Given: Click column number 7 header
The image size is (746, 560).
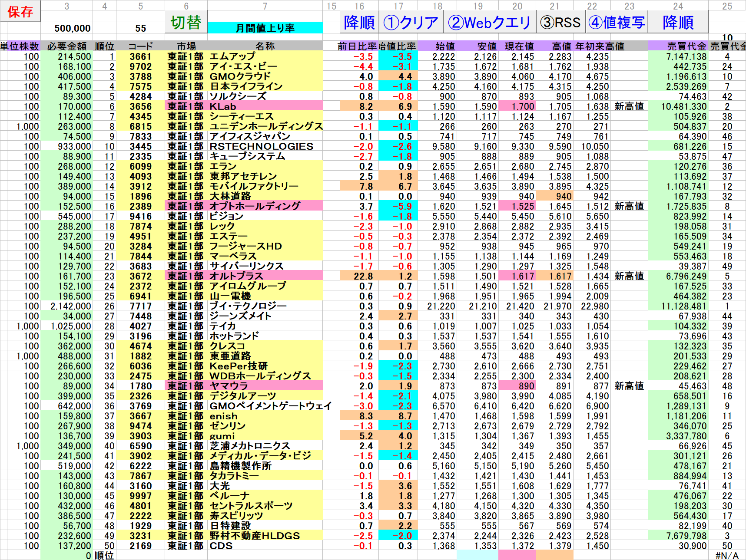Looking at the screenshot, I should pyautogui.click(x=265, y=6).
